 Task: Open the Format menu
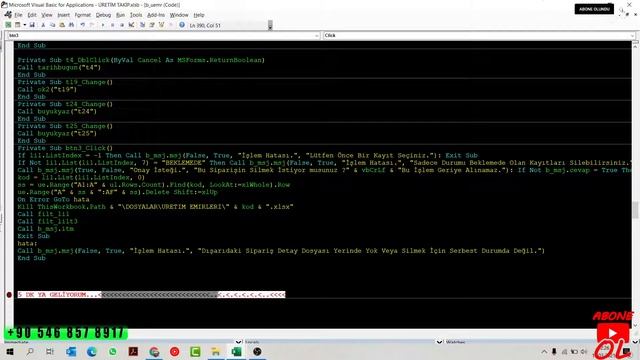82,15
